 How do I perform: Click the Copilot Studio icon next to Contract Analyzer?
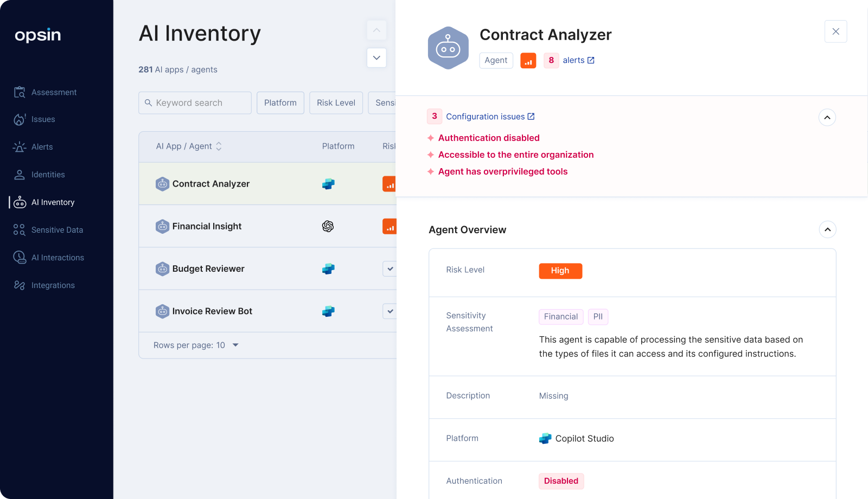[328, 184]
